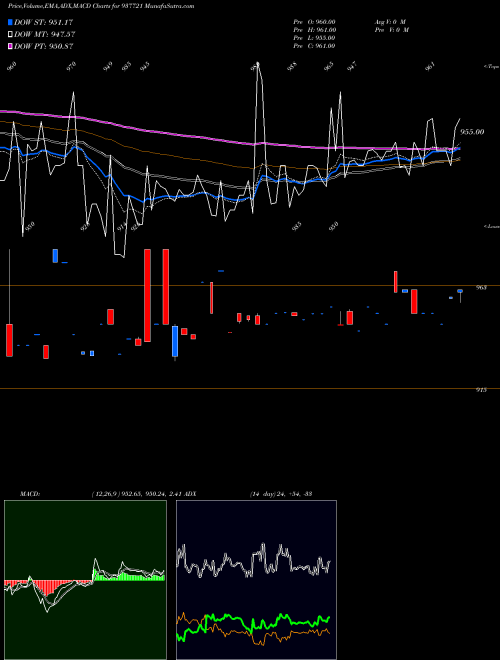The width and height of the screenshot is (500, 660).
Task: Click the magenta DOW PT legend swatch
Action: pos(10,46)
